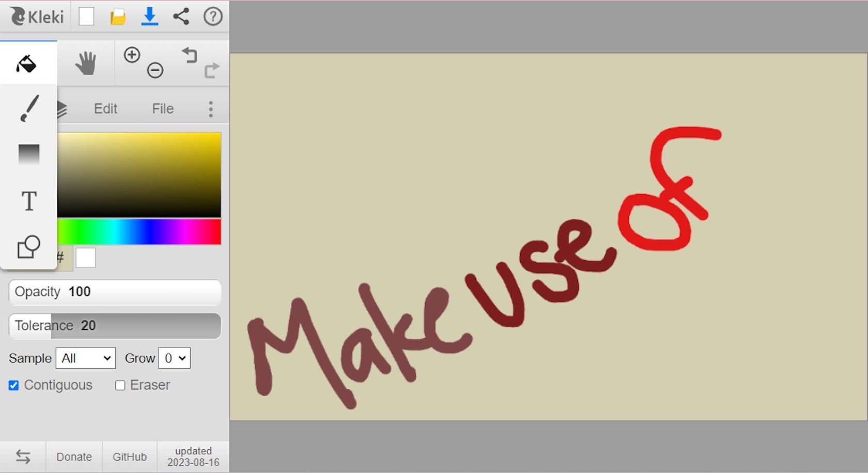
Task: Switch to the Edit tab
Action: pos(105,109)
